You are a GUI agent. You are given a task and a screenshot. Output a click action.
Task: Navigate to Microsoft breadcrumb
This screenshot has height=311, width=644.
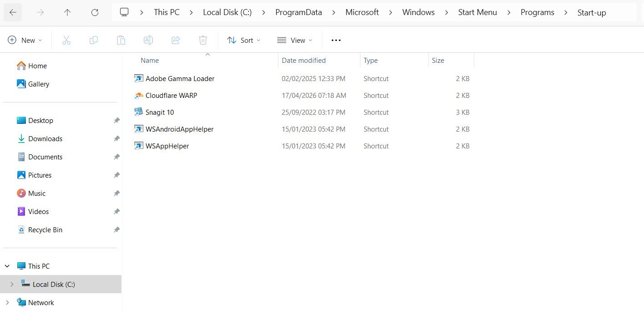click(362, 13)
